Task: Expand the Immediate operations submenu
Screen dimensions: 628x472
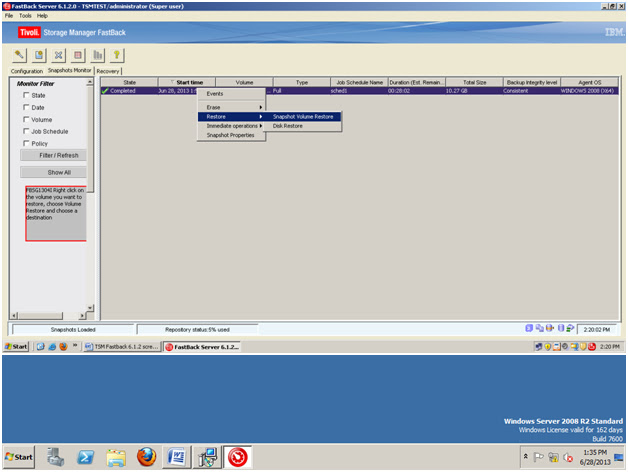Action: (x=231, y=126)
